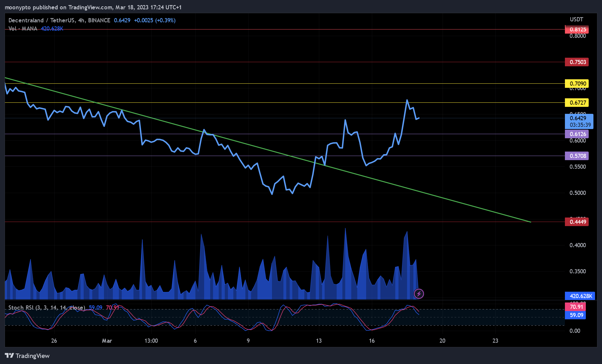The height and width of the screenshot is (364, 602).
Task: Select the 0.7503 red price label
Action: click(577, 62)
